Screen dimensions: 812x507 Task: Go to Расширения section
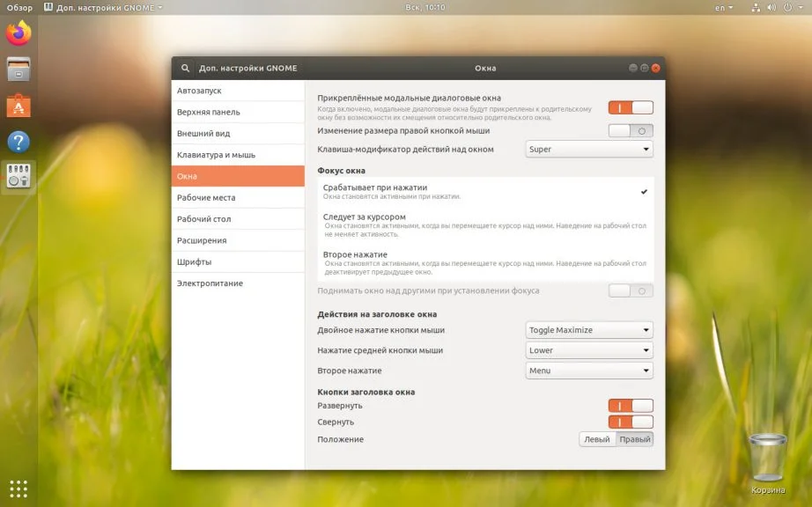[x=238, y=240]
